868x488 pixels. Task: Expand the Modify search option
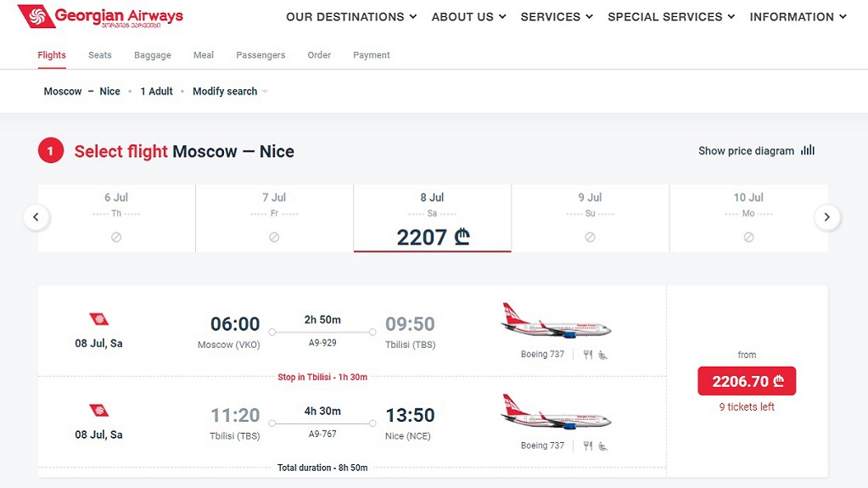230,92
